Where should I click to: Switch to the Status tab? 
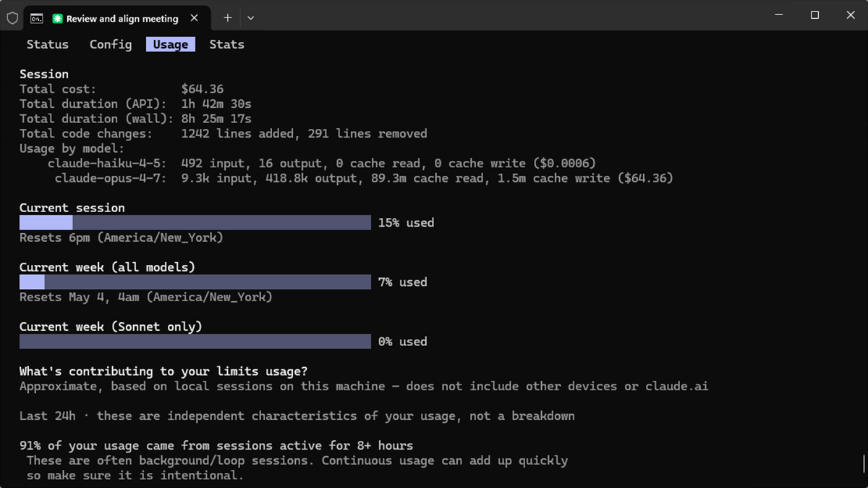coord(47,44)
